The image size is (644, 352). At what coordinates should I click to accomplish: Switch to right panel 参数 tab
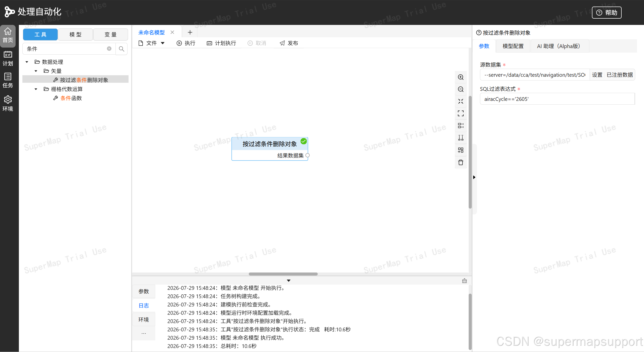(x=484, y=46)
